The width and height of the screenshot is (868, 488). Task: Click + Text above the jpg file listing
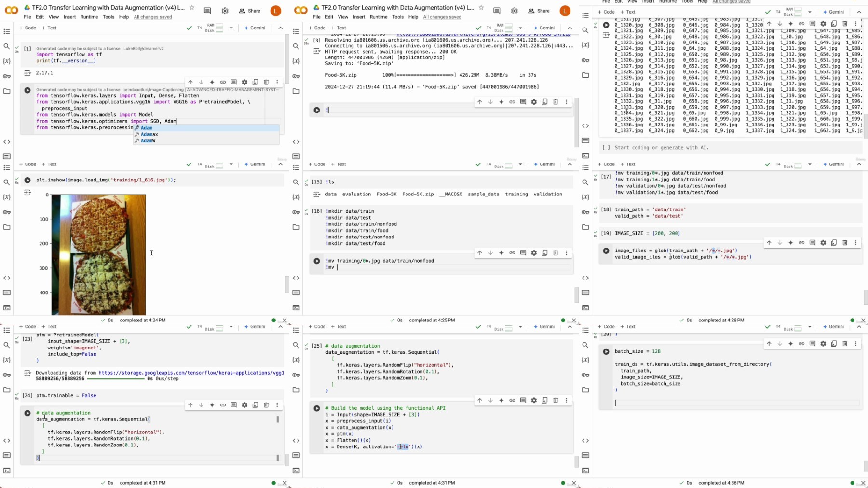(x=628, y=12)
